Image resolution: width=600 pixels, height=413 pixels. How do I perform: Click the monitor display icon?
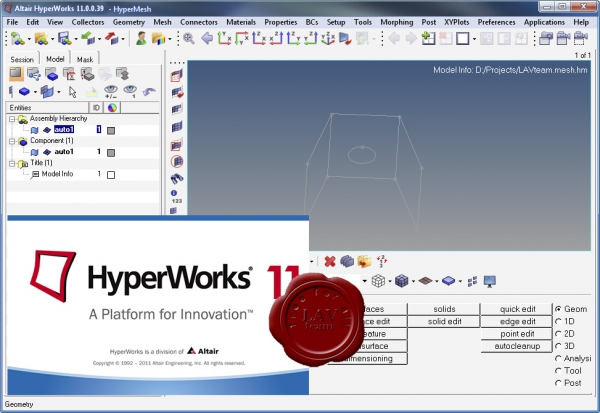(x=489, y=281)
